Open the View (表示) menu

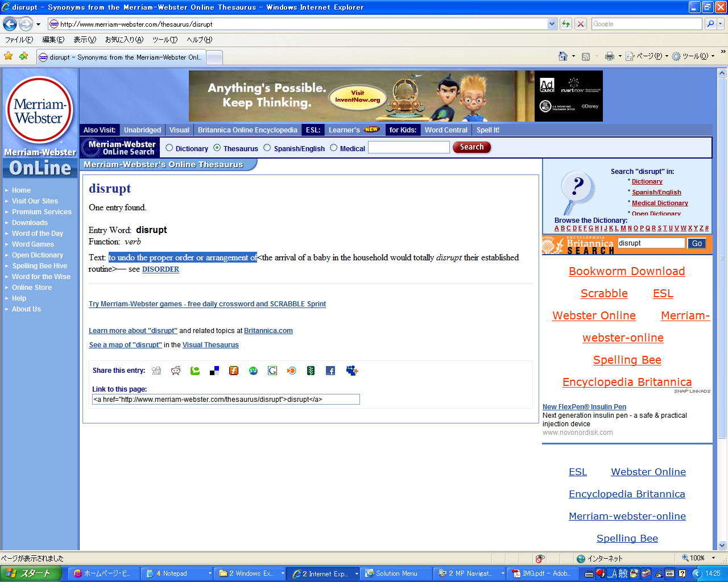tap(84, 40)
